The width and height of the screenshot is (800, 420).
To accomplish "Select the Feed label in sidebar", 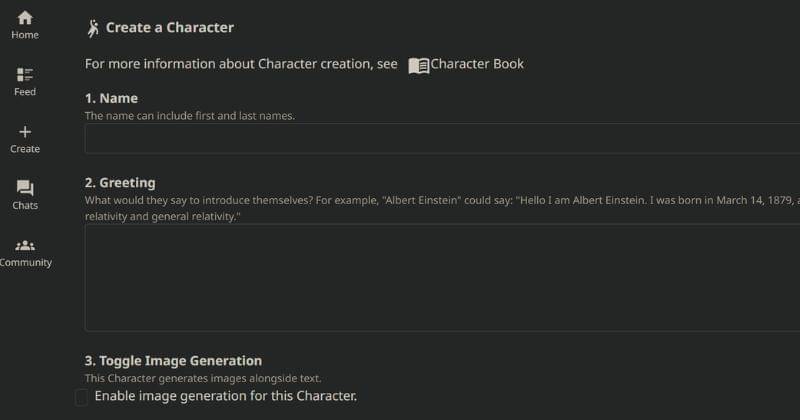I will click(x=25, y=92).
